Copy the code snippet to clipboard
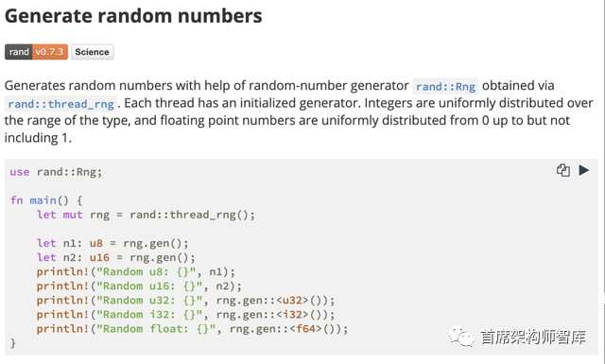Screen dimensions: 605x364 coord(563,170)
